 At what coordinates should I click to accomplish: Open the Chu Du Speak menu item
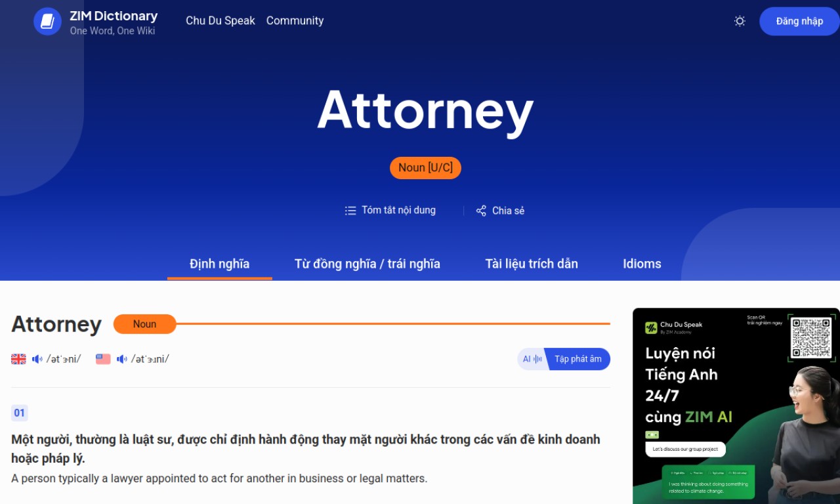220,21
